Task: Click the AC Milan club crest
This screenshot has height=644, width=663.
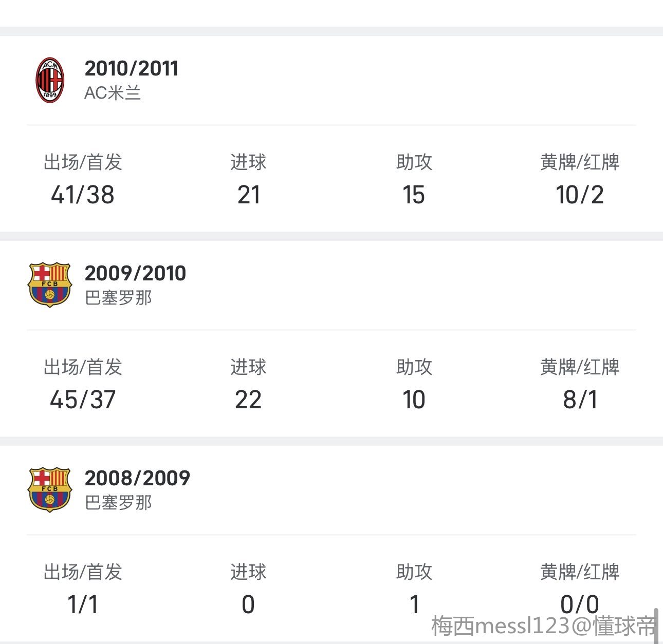Action: pos(50,80)
